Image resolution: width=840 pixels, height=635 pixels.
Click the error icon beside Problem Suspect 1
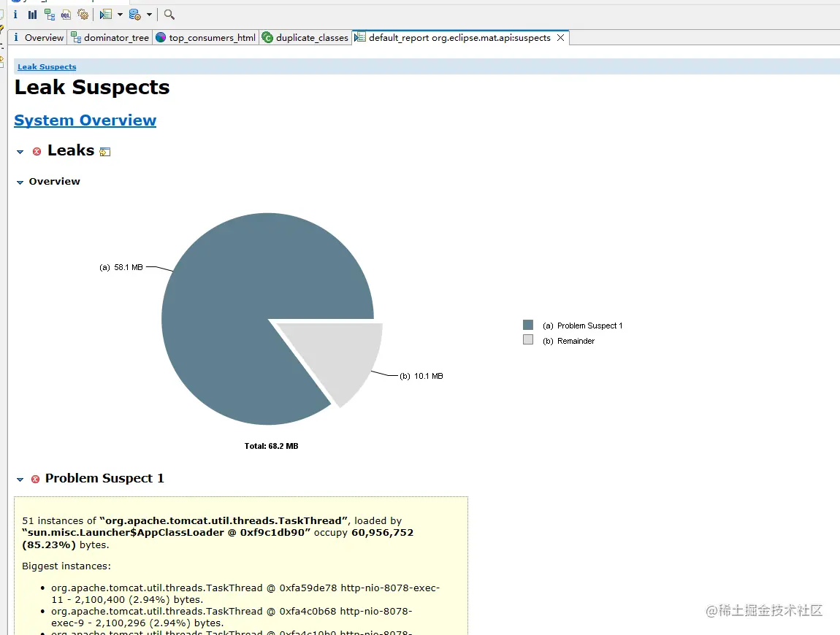pyautogui.click(x=35, y=480)
